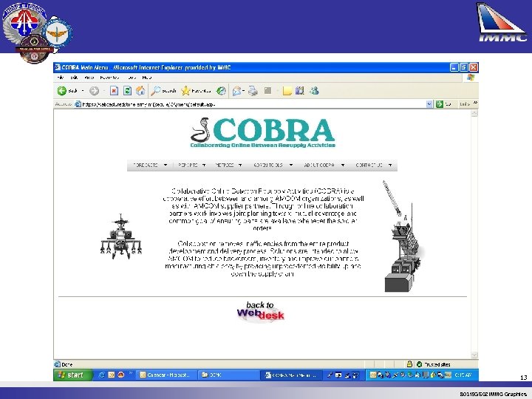The image size is (532, 399).
Task: Go back with the green Back arrow
Action: point(62,91)
